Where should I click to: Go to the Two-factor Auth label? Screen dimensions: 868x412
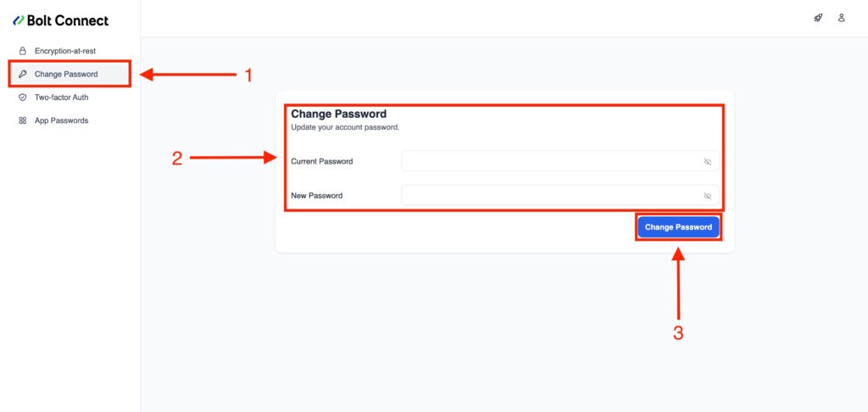pyautogui.click(x=61, y=97)
